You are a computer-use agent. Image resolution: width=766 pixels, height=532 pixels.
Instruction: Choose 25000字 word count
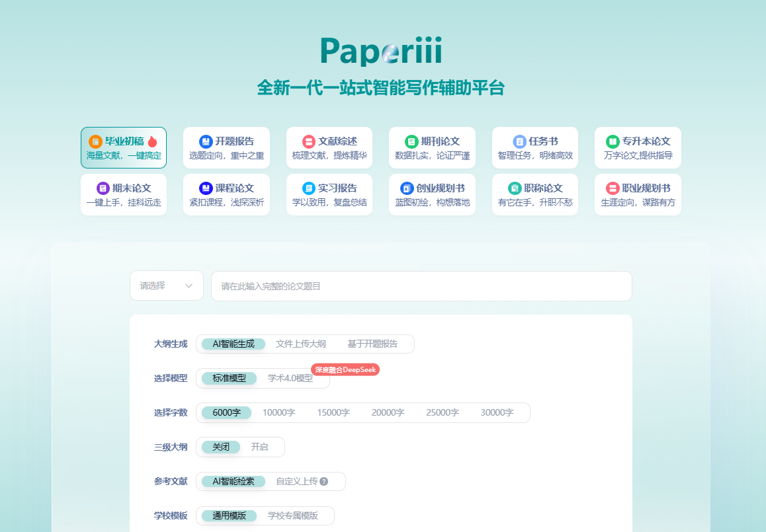point(443,413)
